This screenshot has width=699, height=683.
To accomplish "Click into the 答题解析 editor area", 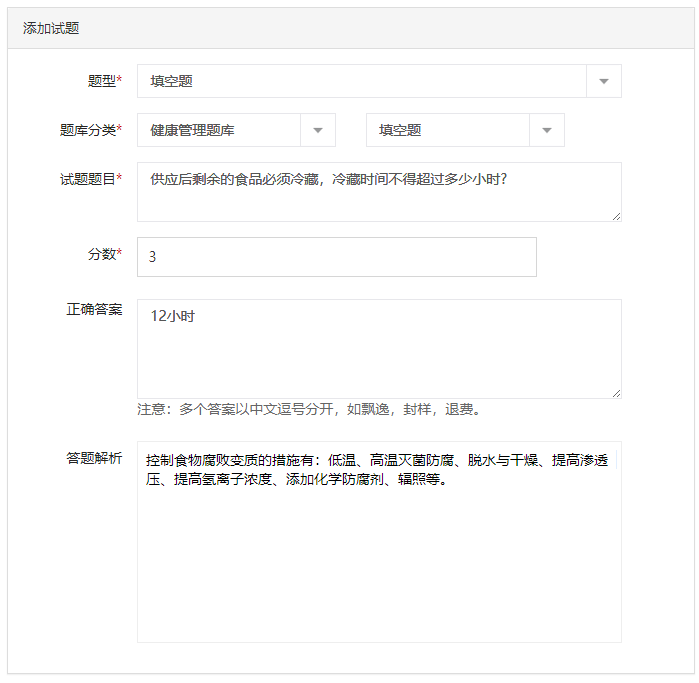I will [379, 542].
